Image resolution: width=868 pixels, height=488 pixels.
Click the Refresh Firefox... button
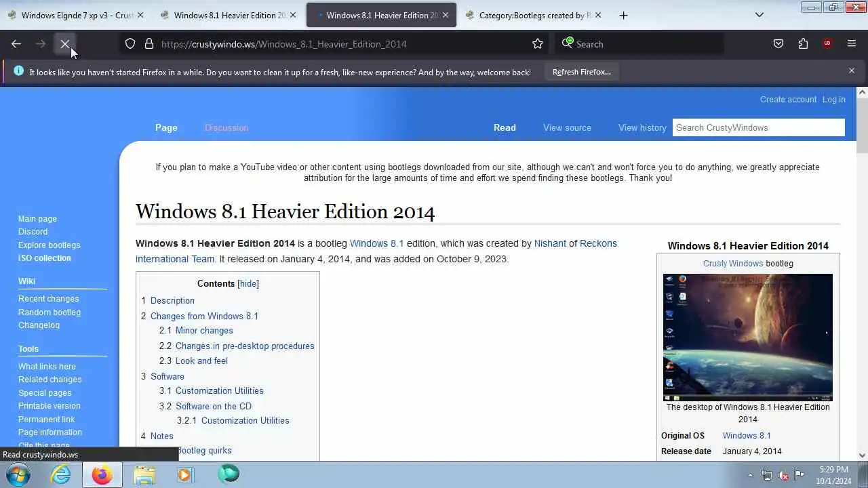(581, 72)
